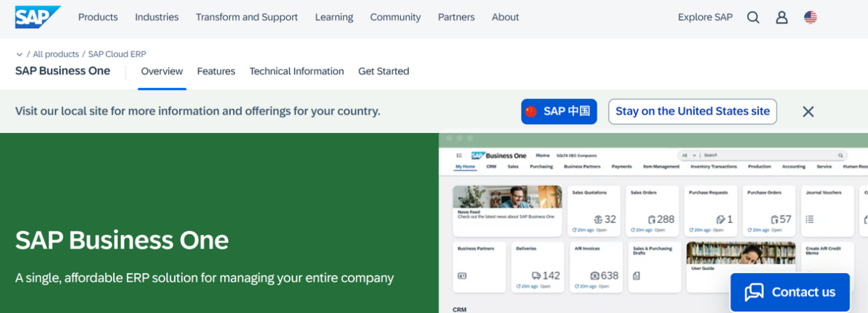This screenshot has width=868, height=313.
Task: Click the Business Partners card icon
Action: point(462,275)
